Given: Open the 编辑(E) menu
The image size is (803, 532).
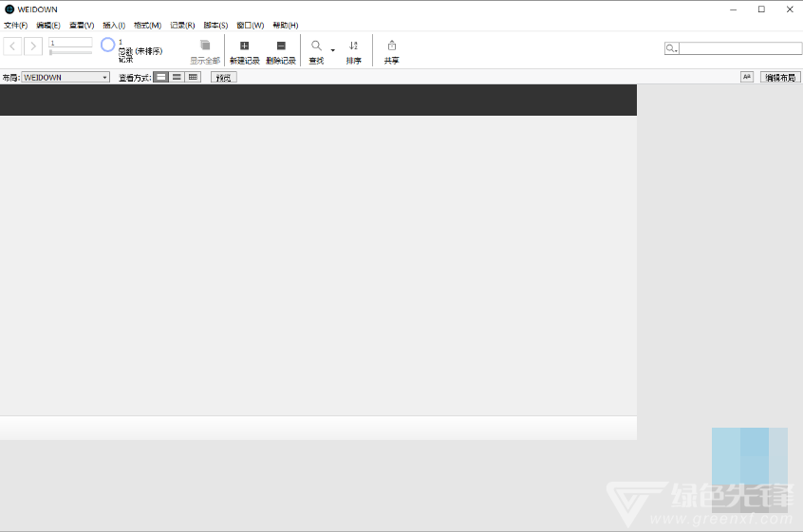Looking at the screenshot, I should [48, 25].
